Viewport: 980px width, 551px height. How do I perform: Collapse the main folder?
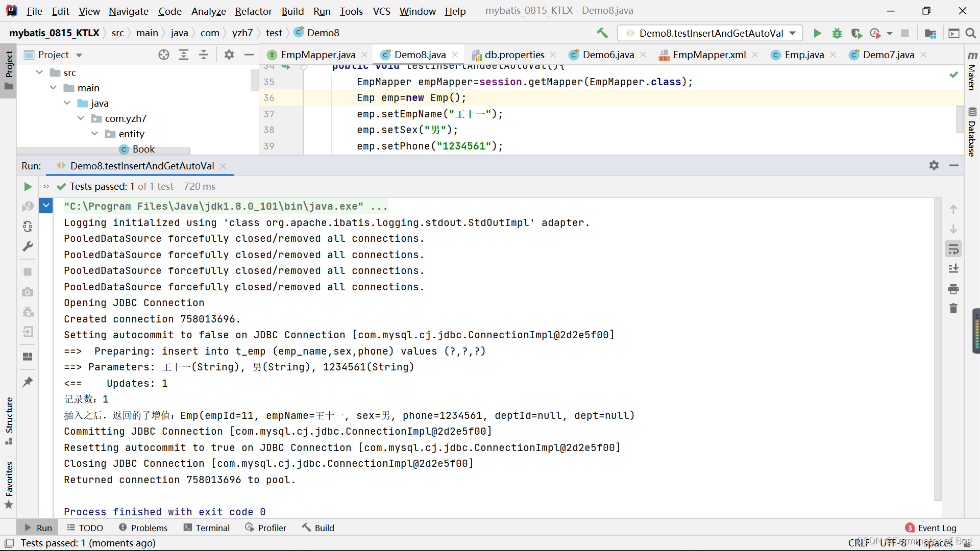54,88
